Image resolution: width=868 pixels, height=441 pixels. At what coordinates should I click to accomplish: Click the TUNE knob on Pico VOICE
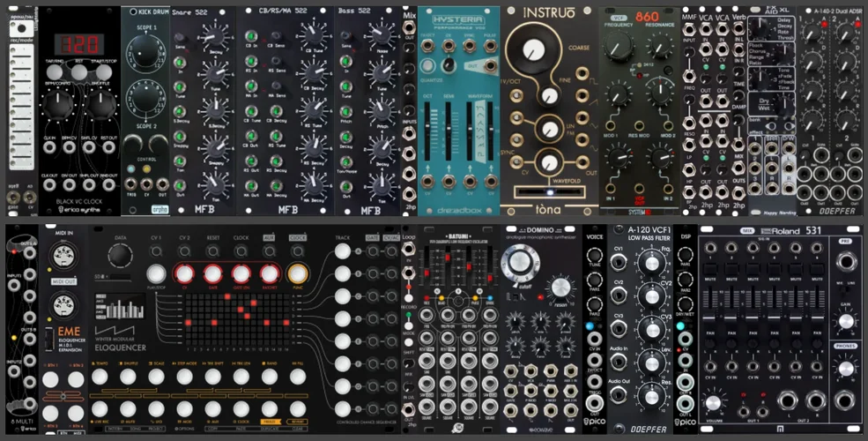click(x=595, y=256)
